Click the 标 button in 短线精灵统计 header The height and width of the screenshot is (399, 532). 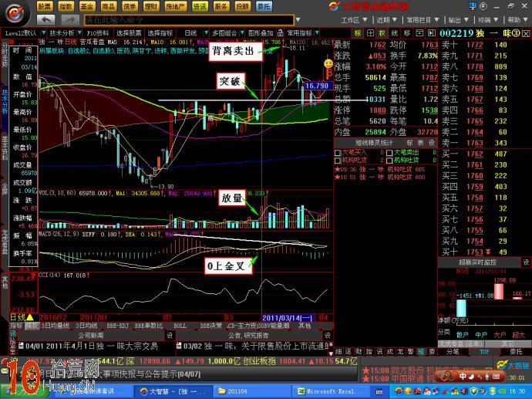[409, 143]
